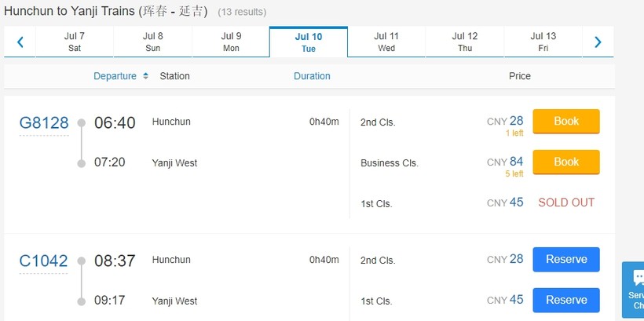This screenshot has width=644, height=321.
Task: Open train G8128 details
Action: click(44, 123)
